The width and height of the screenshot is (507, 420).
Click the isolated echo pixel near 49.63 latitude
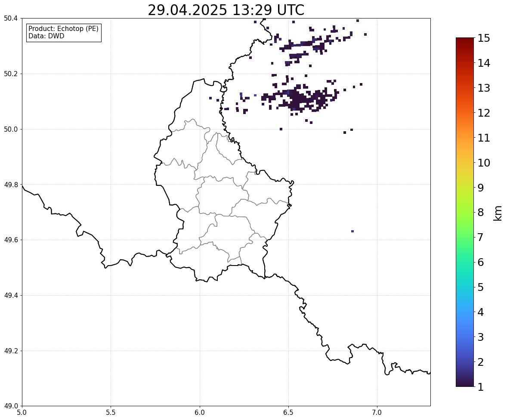[352, 231]
